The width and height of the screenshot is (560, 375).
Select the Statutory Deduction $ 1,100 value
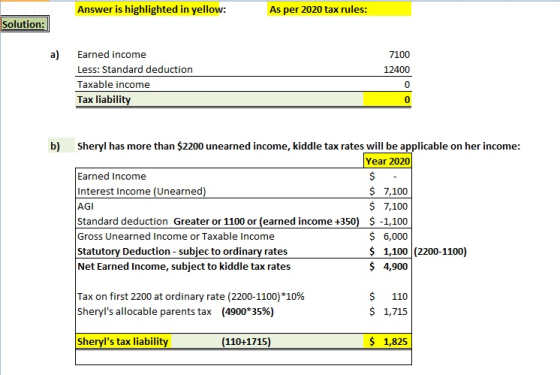point(388,251)
